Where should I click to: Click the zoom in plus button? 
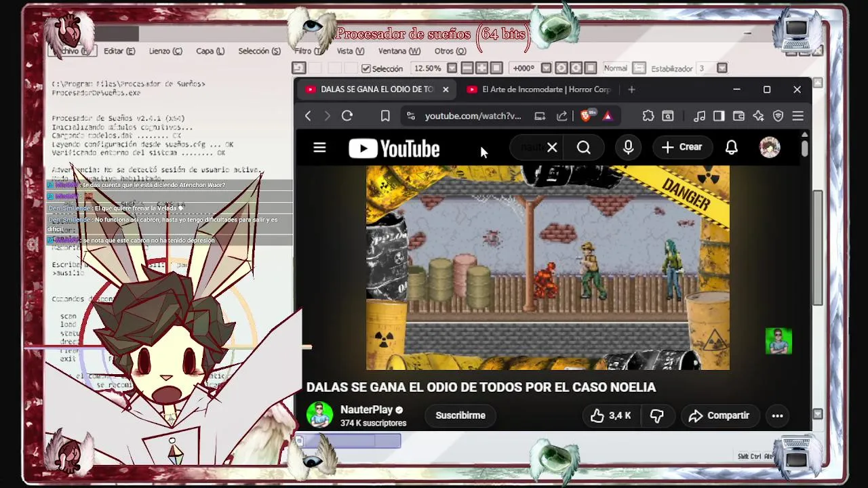(481, 68)
